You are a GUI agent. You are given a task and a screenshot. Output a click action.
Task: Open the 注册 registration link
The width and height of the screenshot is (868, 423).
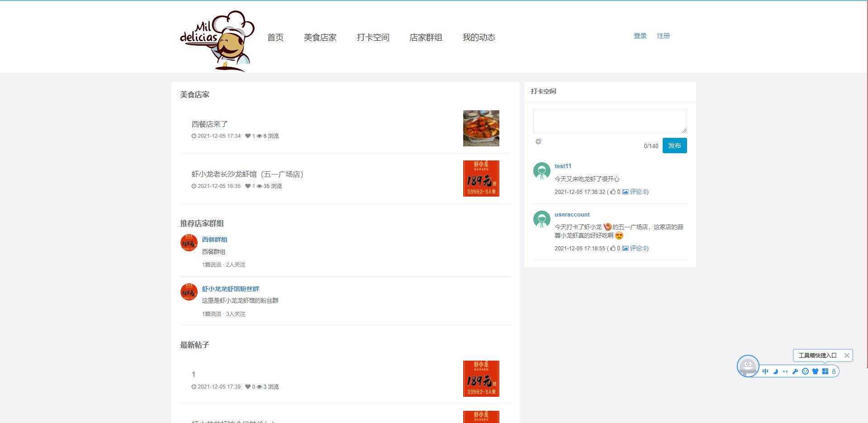tap(663, 36)
